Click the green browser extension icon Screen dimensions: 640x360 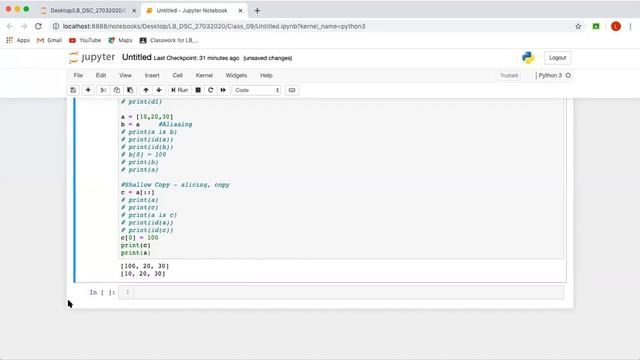(x=596, y=26)
